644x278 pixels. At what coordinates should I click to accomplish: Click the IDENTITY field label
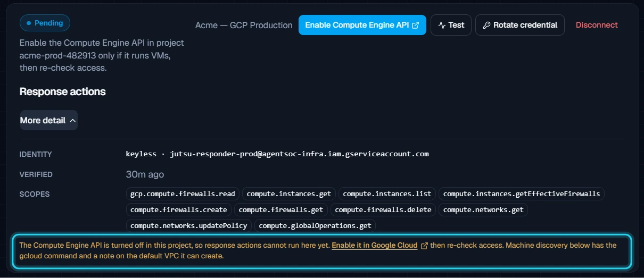point(36,154)
